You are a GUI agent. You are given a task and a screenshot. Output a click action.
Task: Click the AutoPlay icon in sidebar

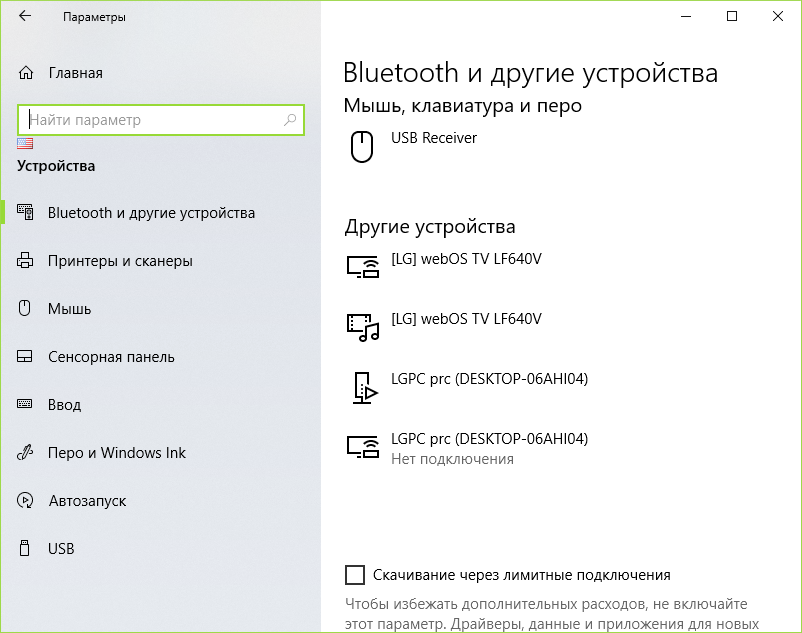click(x=25, y=500)
